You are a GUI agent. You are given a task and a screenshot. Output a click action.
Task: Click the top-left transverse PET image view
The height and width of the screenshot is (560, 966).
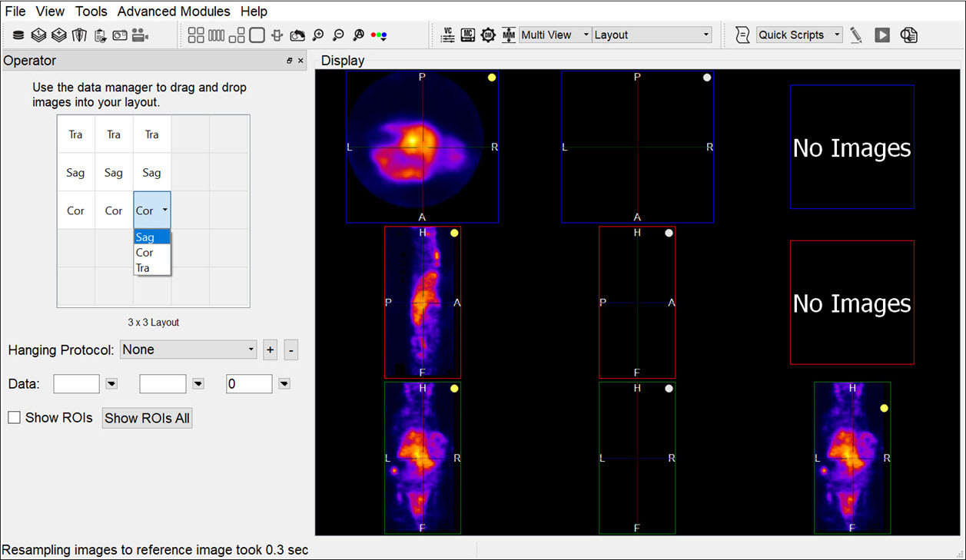(422, 147)
